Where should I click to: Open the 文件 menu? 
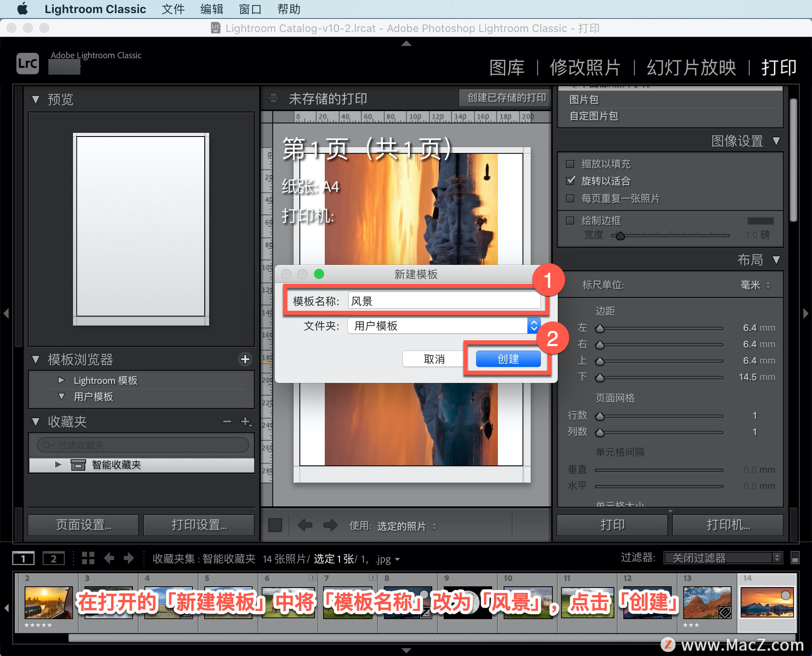point(173,9)
